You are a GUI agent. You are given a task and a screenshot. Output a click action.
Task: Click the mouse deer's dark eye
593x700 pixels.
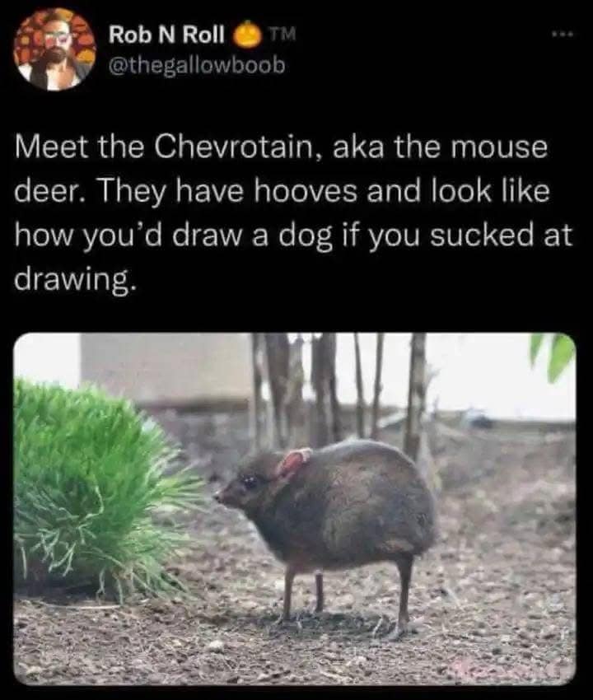pos(250,481)
